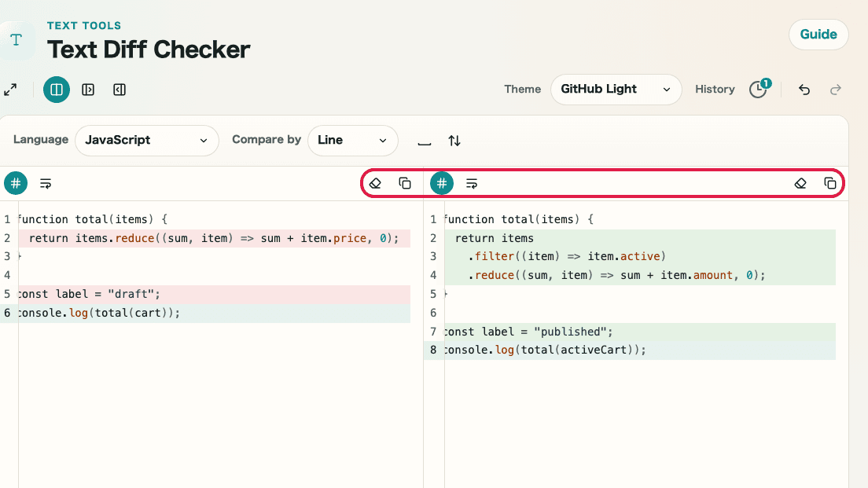
Task: Toggle word wrap in right pane
Action: coord(472,183)
